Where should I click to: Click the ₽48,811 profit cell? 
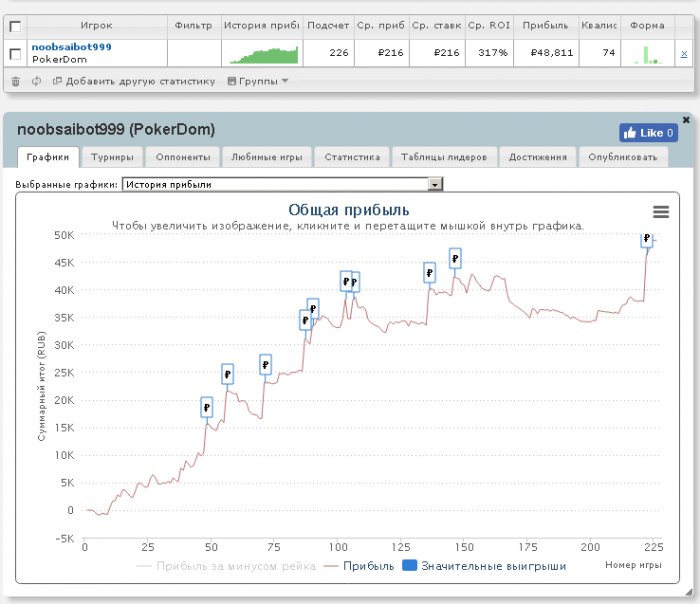click(x=552, y=53)
